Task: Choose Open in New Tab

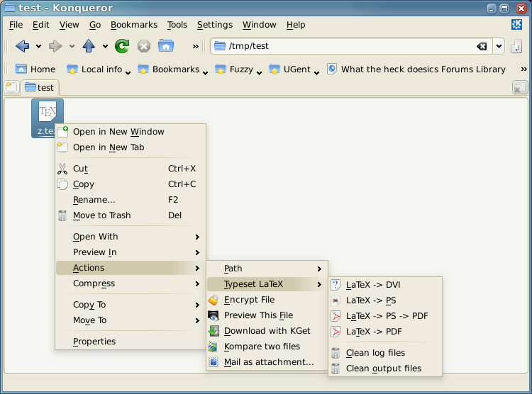Action: [x=131, y=147]
